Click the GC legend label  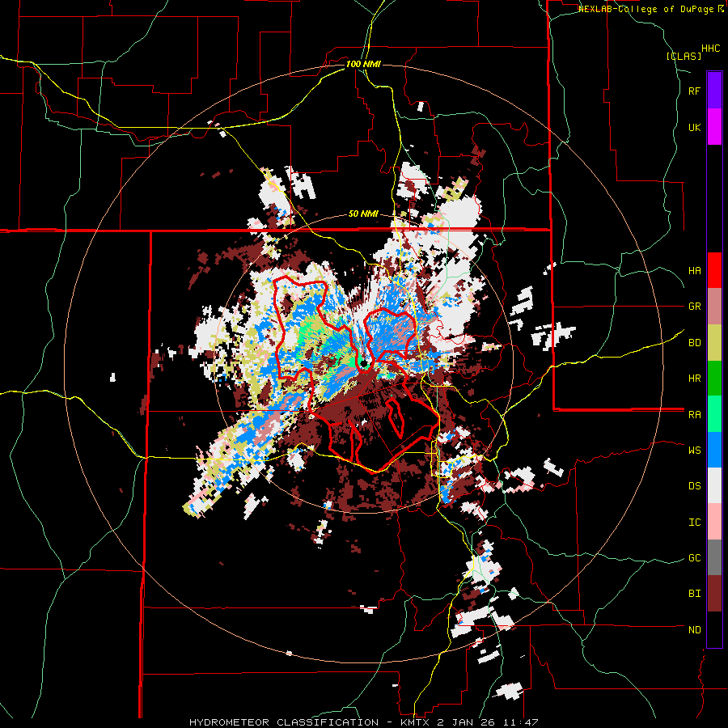pyautogui.click(x=694, y=558)
